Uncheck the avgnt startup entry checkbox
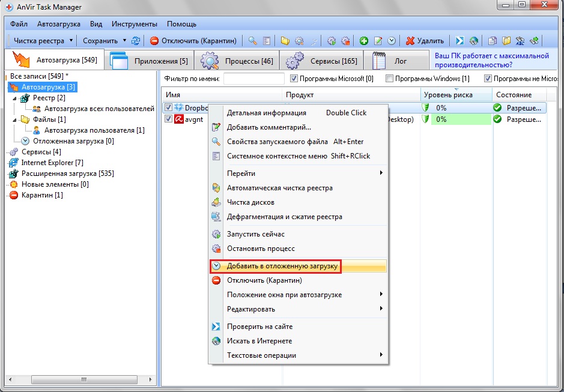The width and height of the screenshot is (564, 392). point(168,119)
